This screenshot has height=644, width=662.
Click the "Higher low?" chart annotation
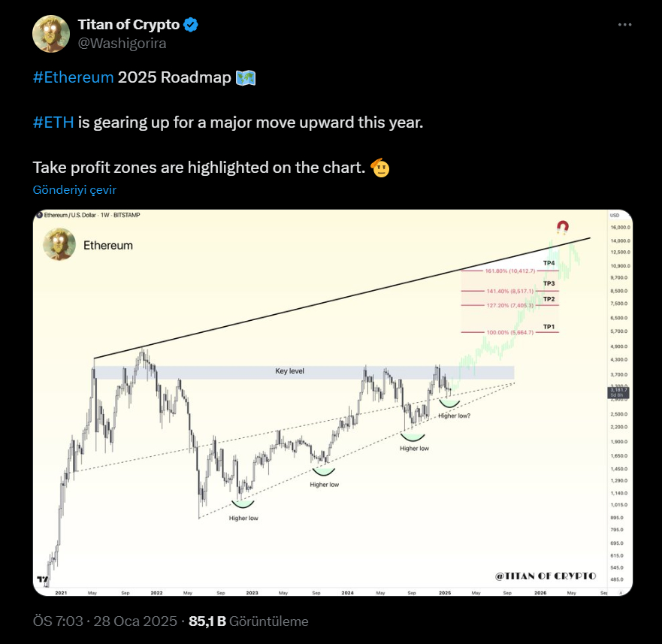point(455,415)
